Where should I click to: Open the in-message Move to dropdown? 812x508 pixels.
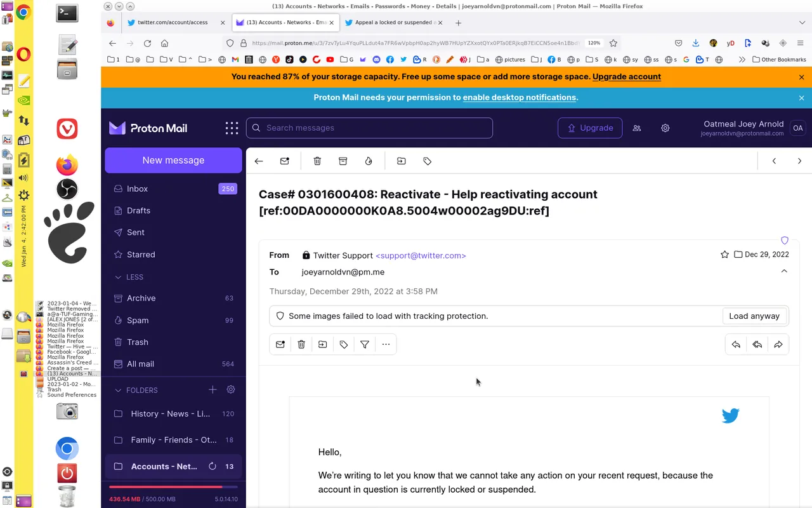tap(322, 344)
